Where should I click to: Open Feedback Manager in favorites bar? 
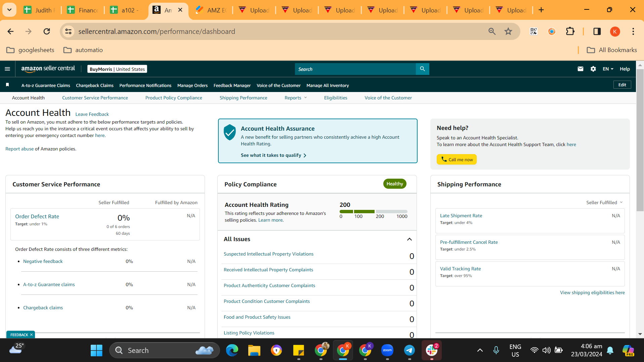click(232, 85)
